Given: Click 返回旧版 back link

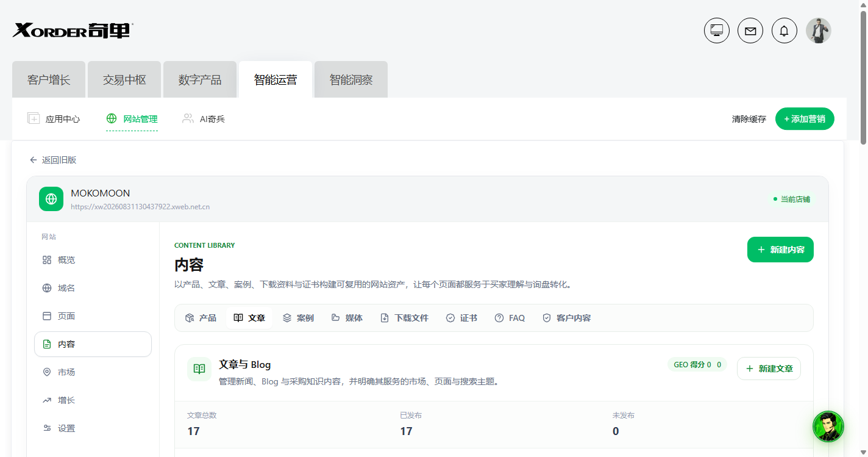Looking at the screenshot, I should (x=53, y=160).
